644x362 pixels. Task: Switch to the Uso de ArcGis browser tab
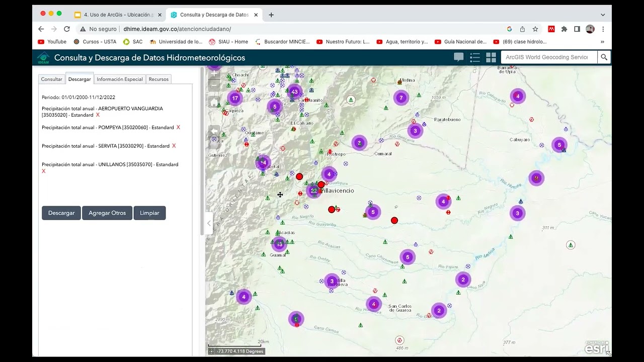pos(118,15)
